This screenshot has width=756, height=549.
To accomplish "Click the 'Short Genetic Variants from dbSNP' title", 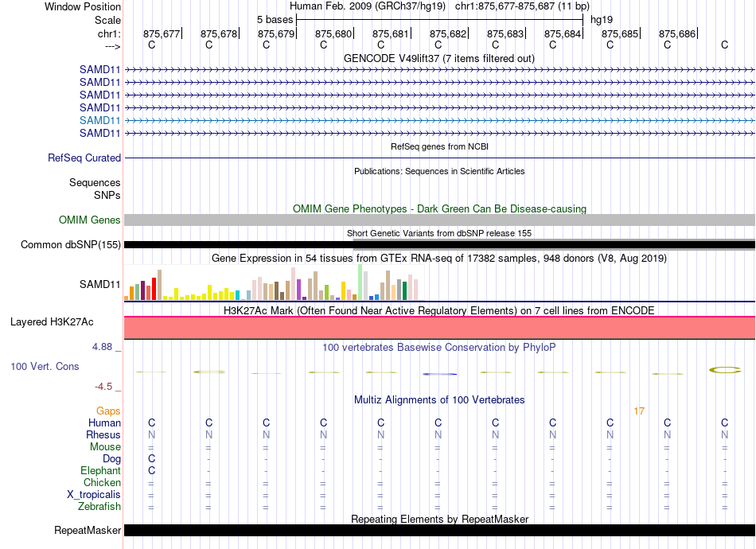I will click(439, 233).
